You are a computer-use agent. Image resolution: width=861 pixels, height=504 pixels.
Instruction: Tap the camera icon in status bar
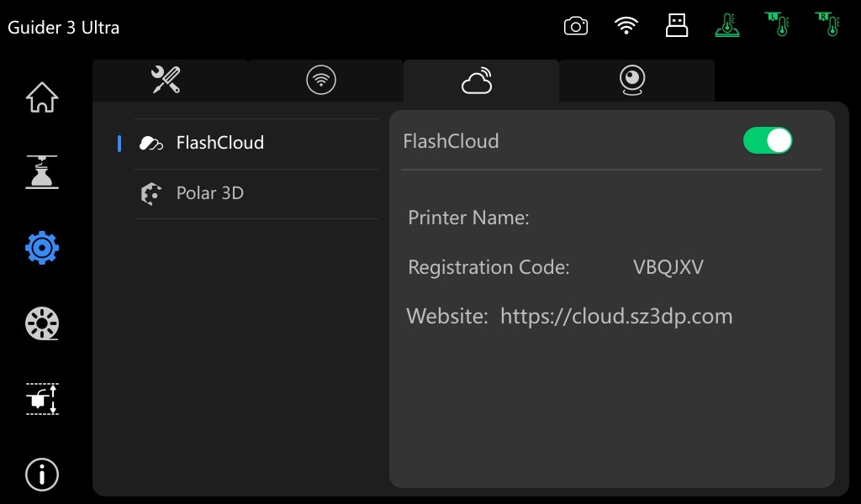(575, 26)
